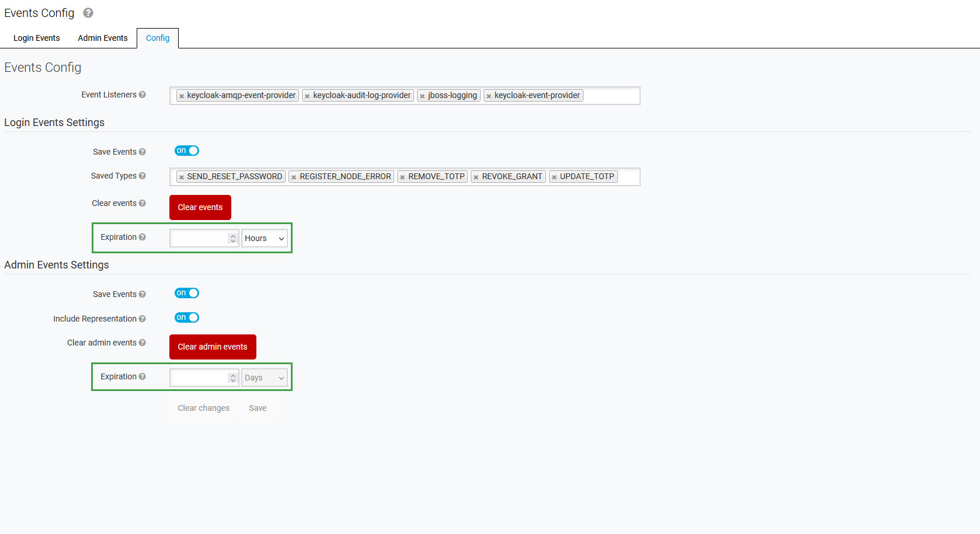The width and height of the screenshot is (980, 534).
Task: Click help icon next to Events Config title
Action: coord(88,13)
